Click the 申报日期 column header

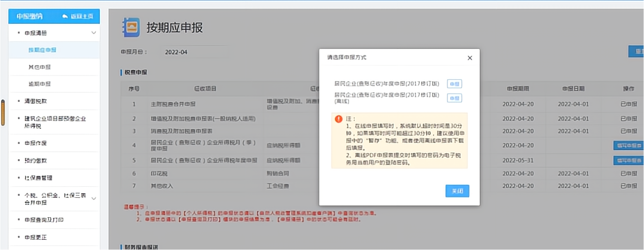[x=573, y=88]
